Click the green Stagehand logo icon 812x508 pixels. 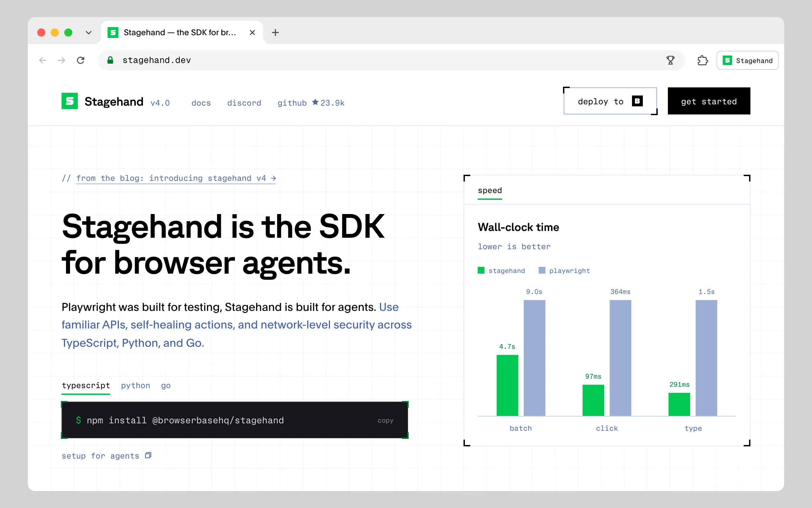point(70,101)
